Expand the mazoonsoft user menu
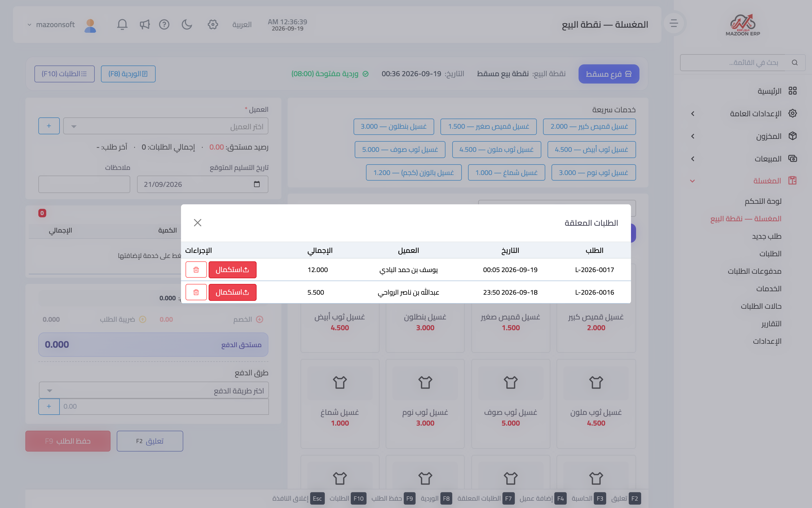 point(51,25)
